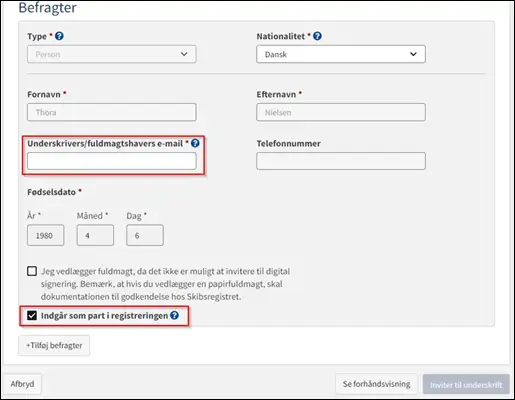The image size is (515, 400).
Task: Tick the Jeg vedlægger fuldmagt checkbox
Action: (32, 271)
